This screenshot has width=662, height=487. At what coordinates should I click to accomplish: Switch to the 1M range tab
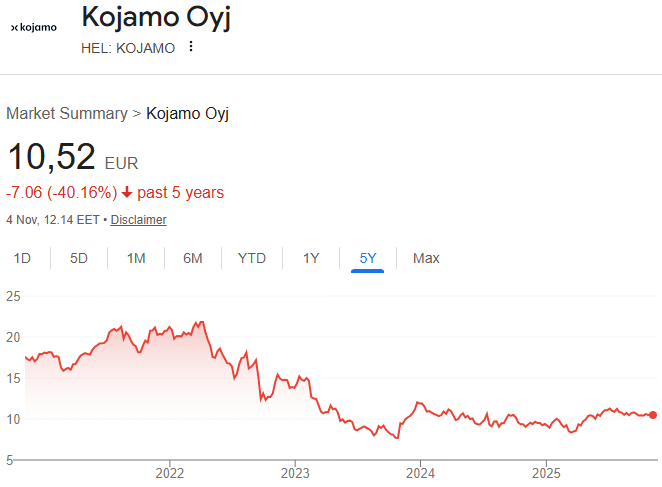click(136, 258)
